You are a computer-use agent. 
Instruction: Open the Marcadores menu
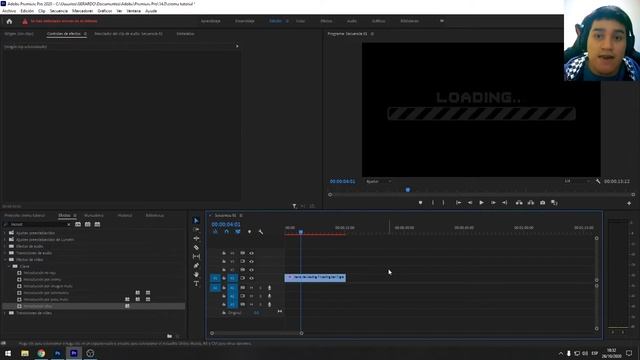point(82,11)
